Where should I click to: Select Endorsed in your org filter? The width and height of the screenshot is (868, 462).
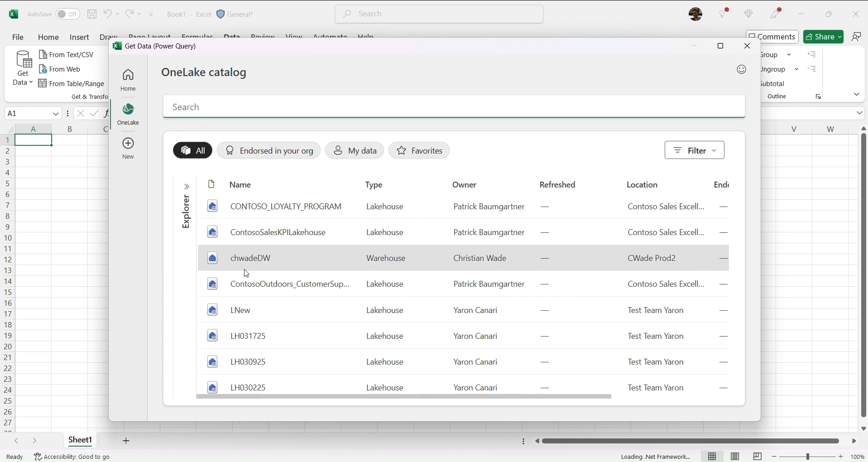(x=269, y=150)
